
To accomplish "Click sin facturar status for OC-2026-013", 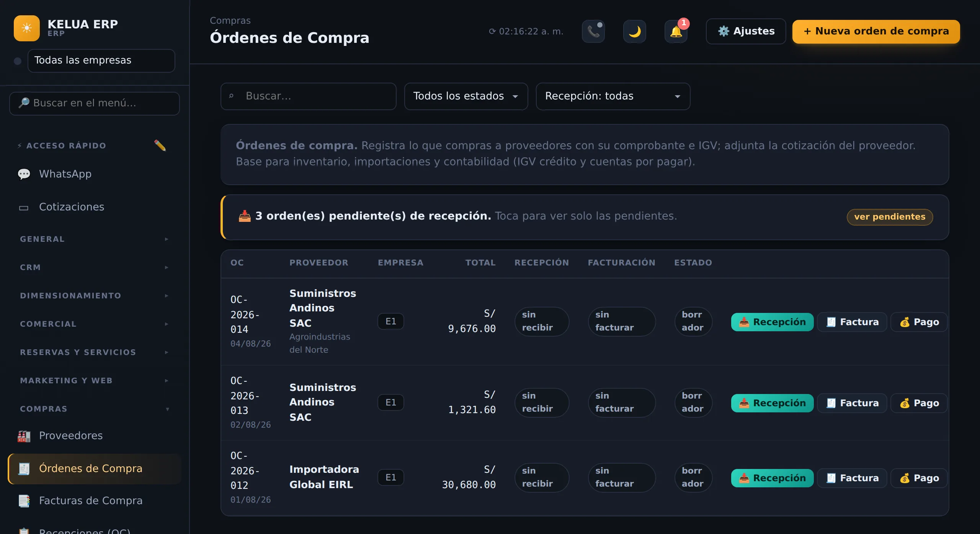I will tap(622, 402).
